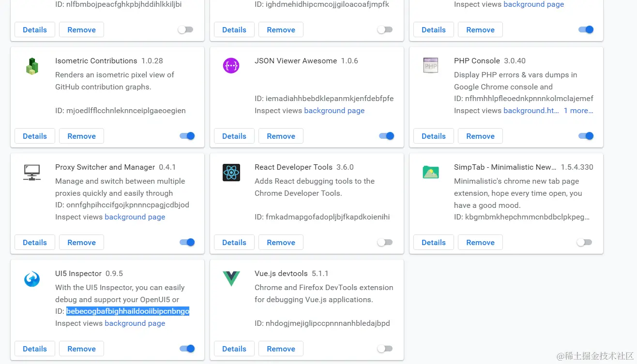Image resolution: width=637 pixels, height=364 pixels.
Task: Open Details for PHP Console
Action: (434, 136)
